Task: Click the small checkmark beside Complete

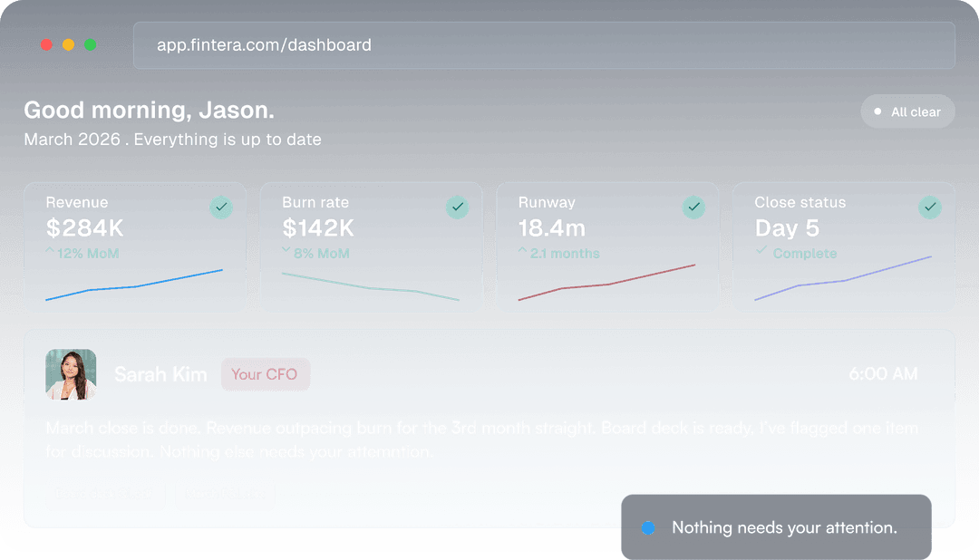Action: coord(761,250)
